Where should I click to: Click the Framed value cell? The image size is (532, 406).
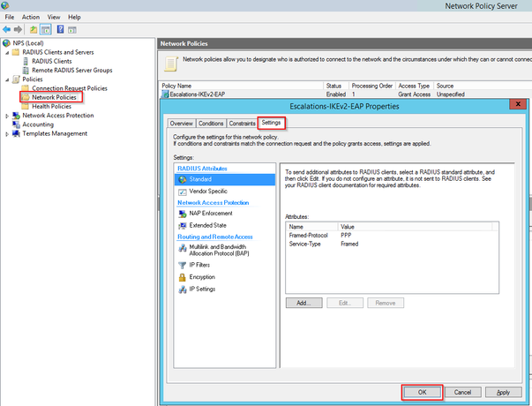coord(349,244)
